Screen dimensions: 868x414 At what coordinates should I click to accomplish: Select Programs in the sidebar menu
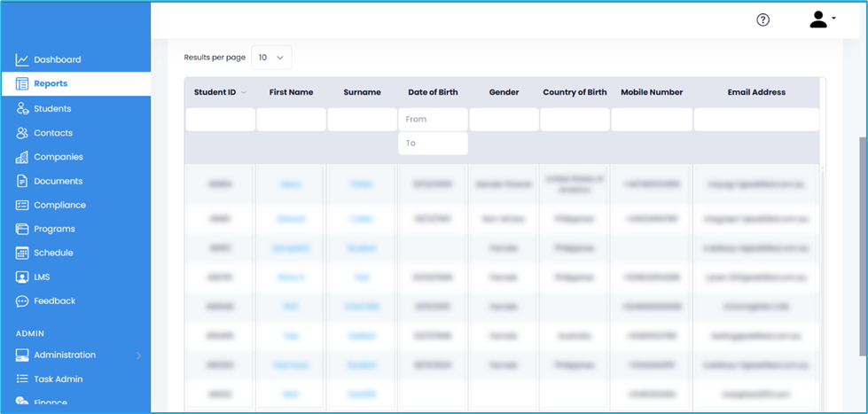pyautogui.click(x=54, y=229)
